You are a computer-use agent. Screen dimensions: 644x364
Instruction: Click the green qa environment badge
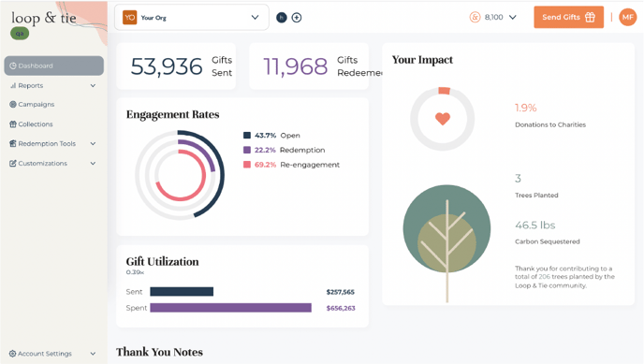20,34
